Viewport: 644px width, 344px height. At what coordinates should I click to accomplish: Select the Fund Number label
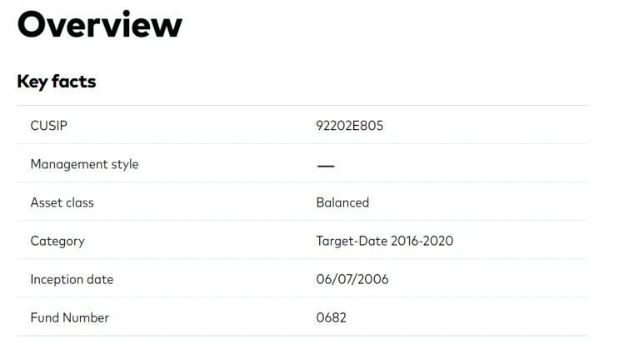[70, 317]
